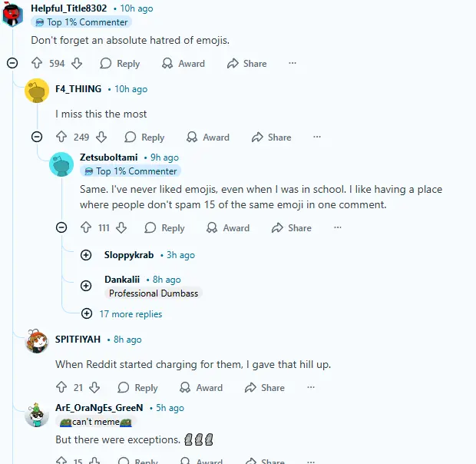Expand Sloppykrab's collapsed comment
This screenshot has width=476, height=464.
87,255
